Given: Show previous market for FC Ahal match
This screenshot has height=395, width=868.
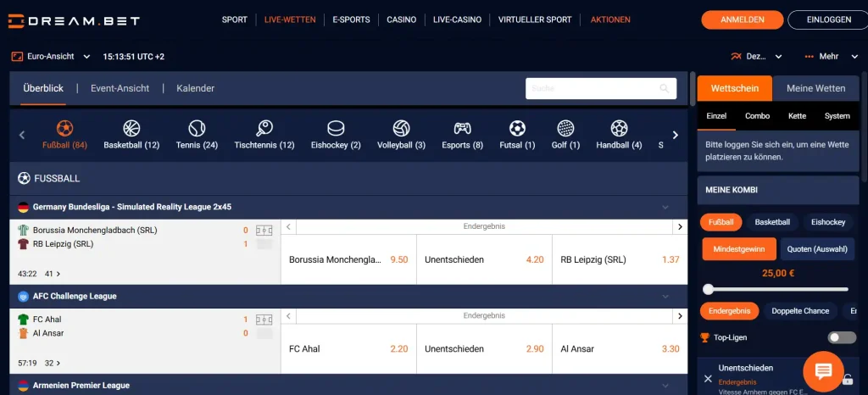Looking at the screenshot, I should click(288, 316).
